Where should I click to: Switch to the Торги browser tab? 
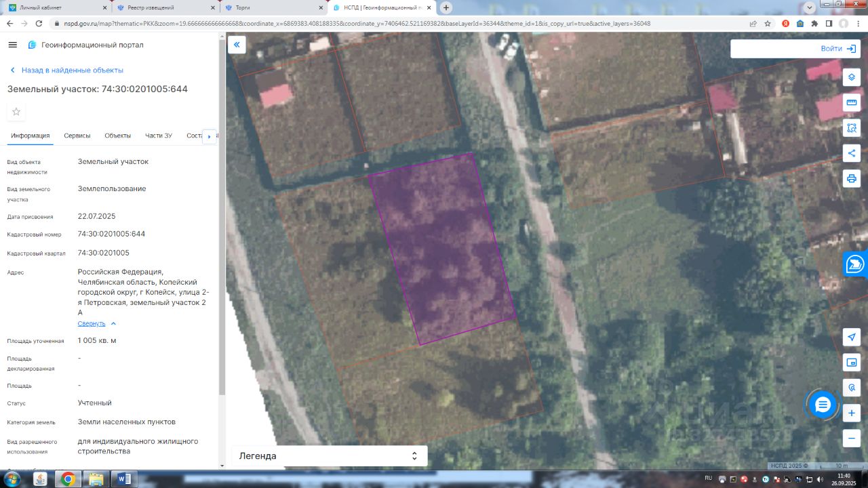tap(274, 7)
